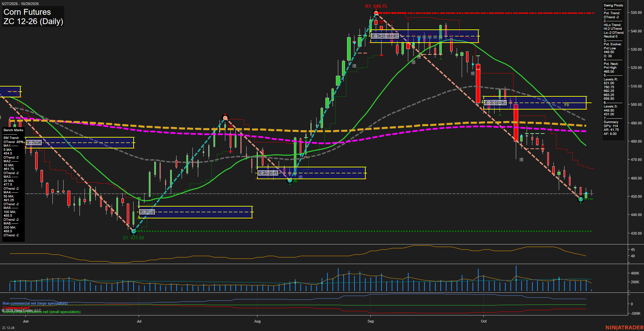The width and height of the screenshot is (644, 331).
Task: Click the 550.00 price axis label
Action: (636, 13)
